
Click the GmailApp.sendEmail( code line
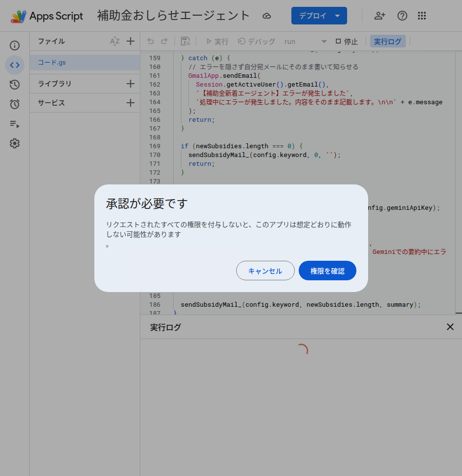click(x=224, y=76)
